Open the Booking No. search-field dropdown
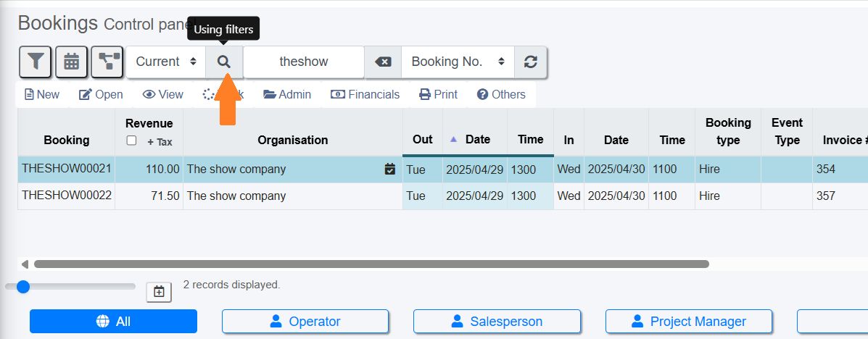The image size is (868, 339). point(458,62)
